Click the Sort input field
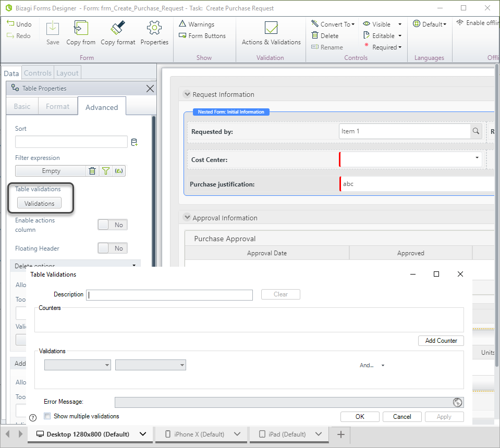 (x=71, y=142)
